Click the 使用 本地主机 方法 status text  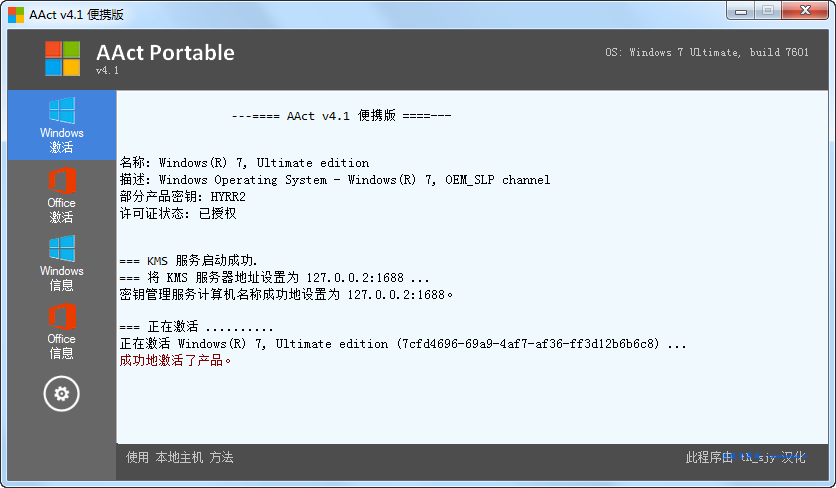tap(180, 458)
